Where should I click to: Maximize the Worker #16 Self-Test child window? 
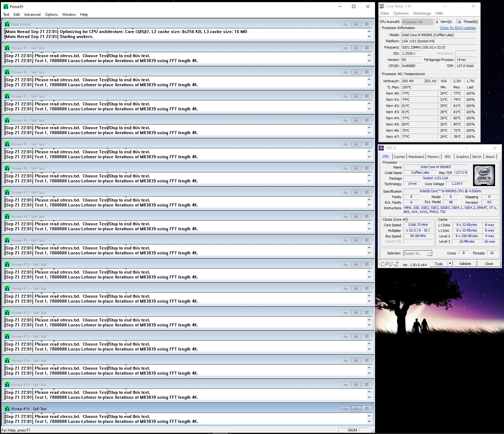pyautogui.click(x=356, y=409)
